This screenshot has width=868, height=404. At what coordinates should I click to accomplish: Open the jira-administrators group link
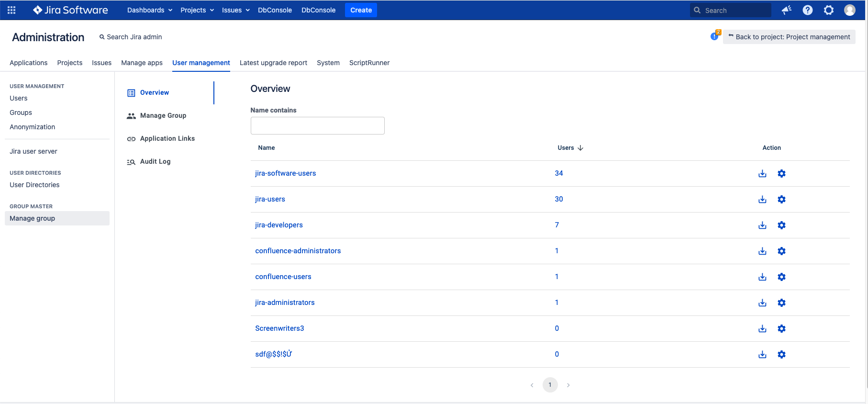pyautogui.click(x=285, y=303)
